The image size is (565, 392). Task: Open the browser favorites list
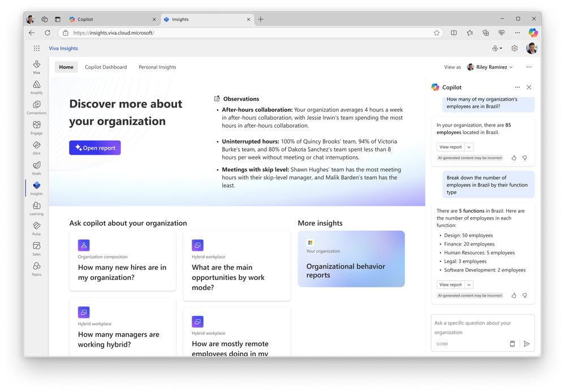coord(469,33)
